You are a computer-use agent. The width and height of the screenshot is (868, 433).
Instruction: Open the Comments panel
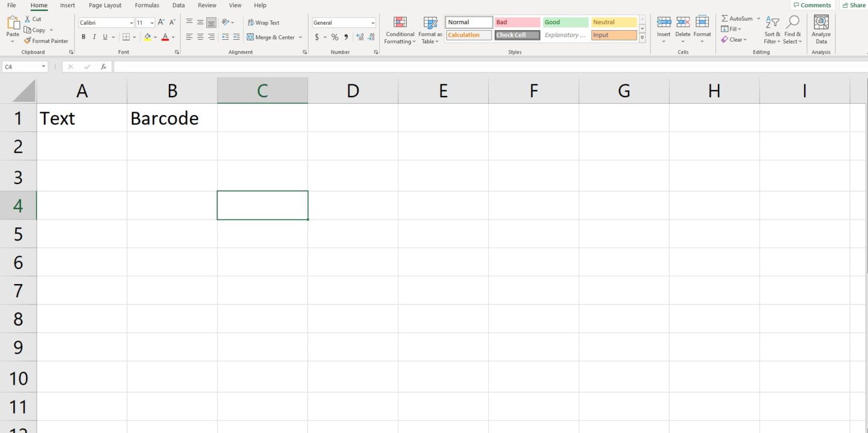click(x=812, y=5)
